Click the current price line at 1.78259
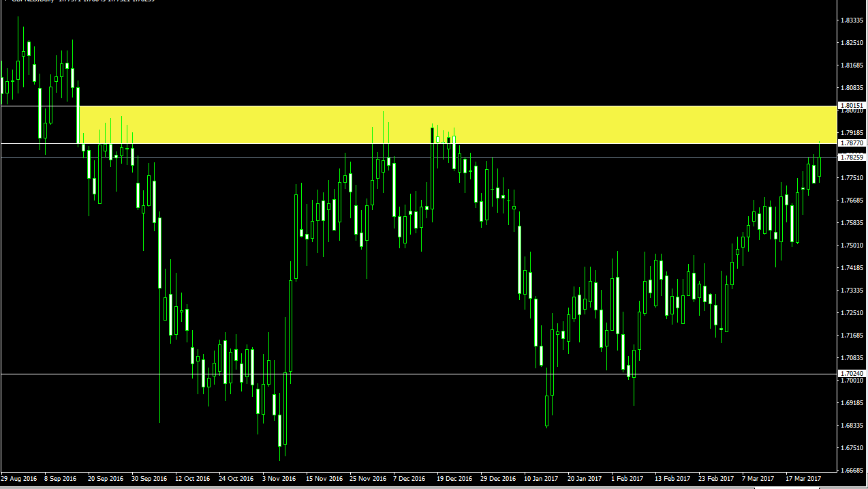Image resolution: width=868 pixels, height=489 pixels. coord(418,157)
